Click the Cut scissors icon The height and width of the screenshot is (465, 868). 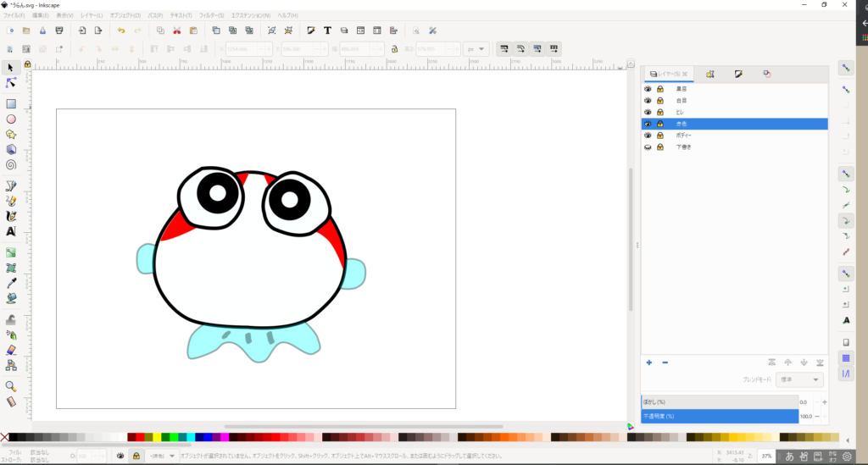177,30
